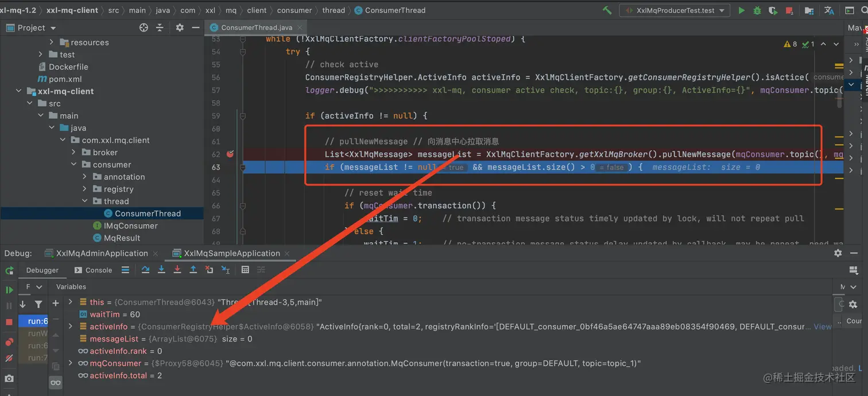The image size is (868, 396).
Task: Open debug panel gear settings
Action: click(838, 253)
